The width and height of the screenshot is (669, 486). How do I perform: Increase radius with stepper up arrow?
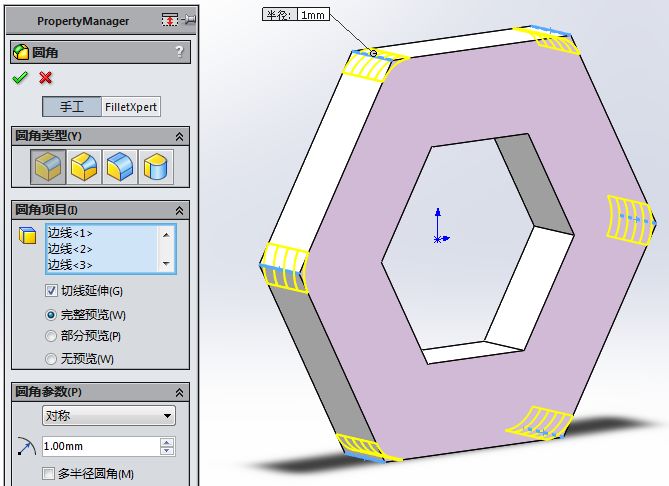click(167, 442)
